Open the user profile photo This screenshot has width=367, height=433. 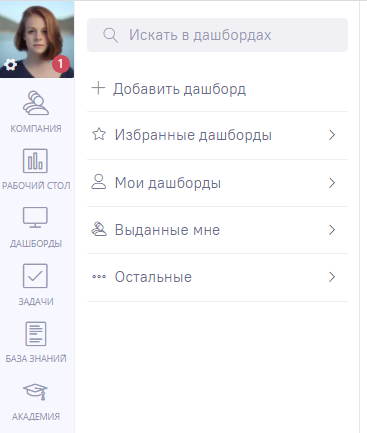[x=37, y=39]
